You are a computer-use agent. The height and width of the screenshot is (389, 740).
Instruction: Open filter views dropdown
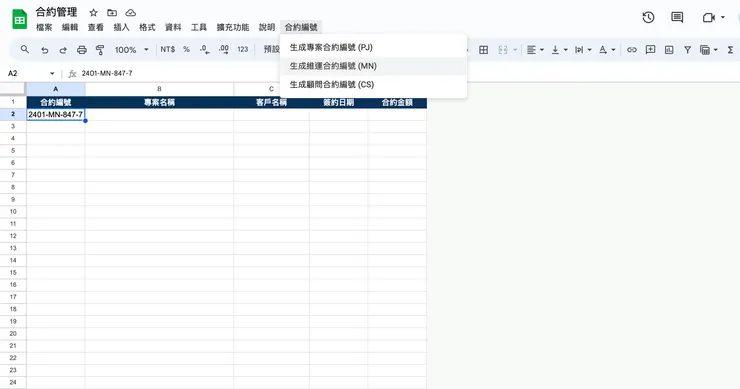point(709,50)
